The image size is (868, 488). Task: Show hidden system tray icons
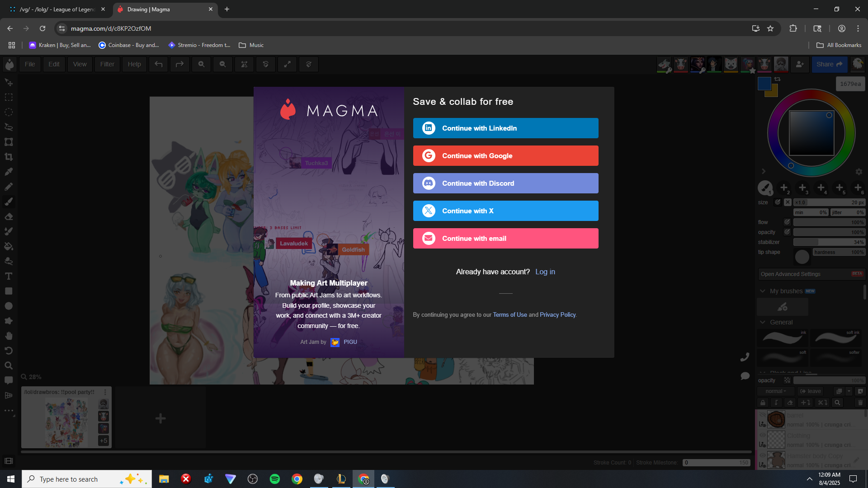(x=809, y=479)
